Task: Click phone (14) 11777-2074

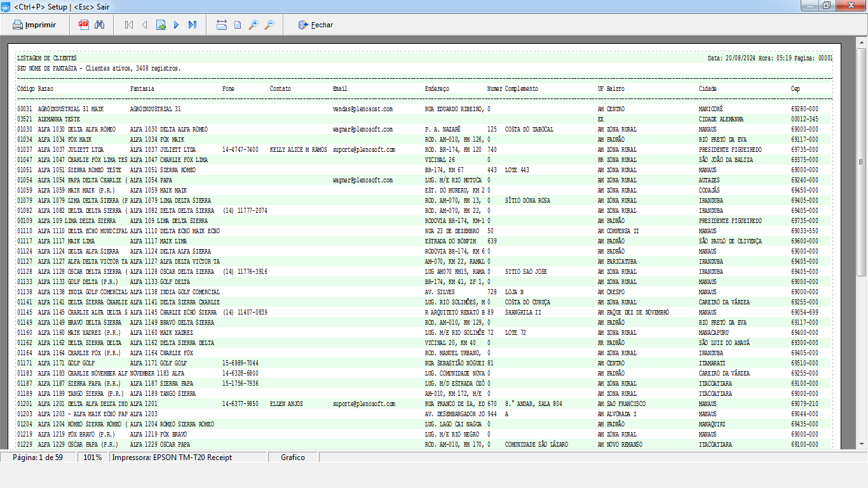Action: tap(245, 211)
